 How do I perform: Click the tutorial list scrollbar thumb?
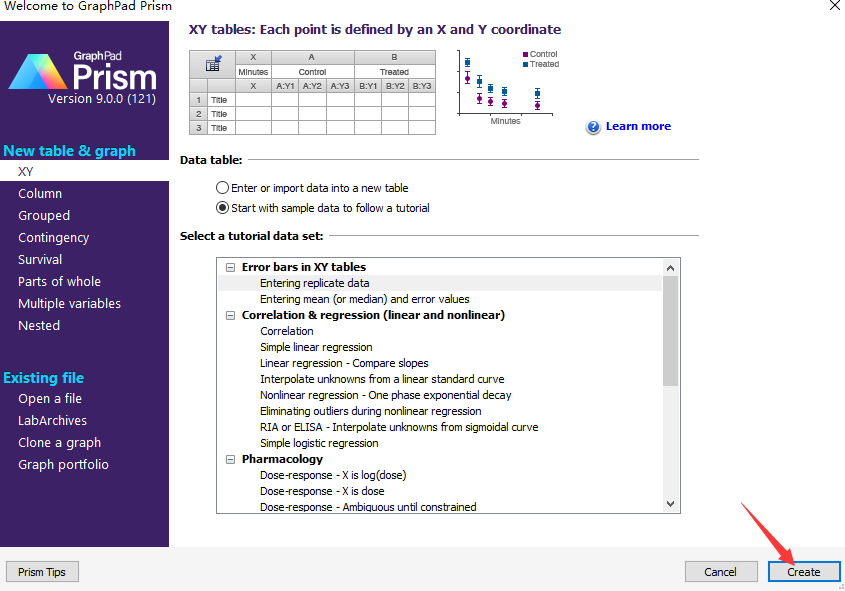pos(670,331)
